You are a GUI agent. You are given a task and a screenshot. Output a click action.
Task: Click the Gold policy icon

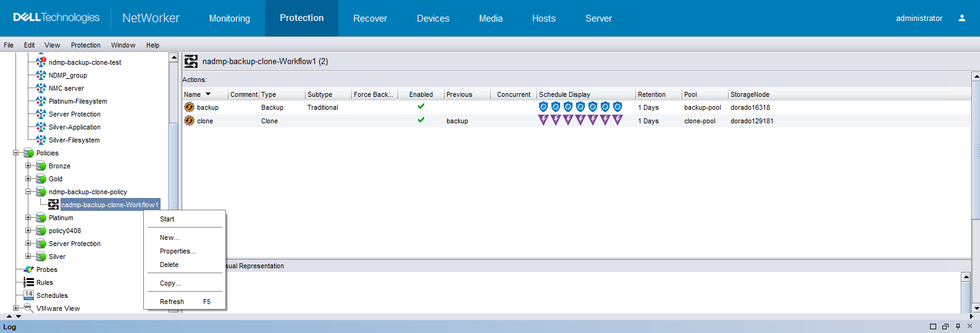point(41,178)
